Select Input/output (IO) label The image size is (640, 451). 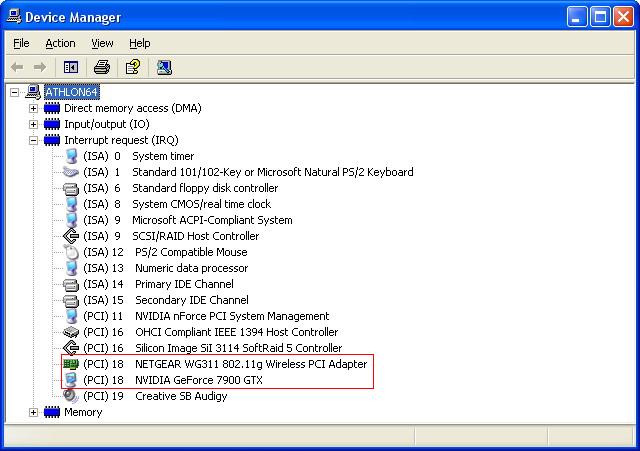[x=107, y=124]
